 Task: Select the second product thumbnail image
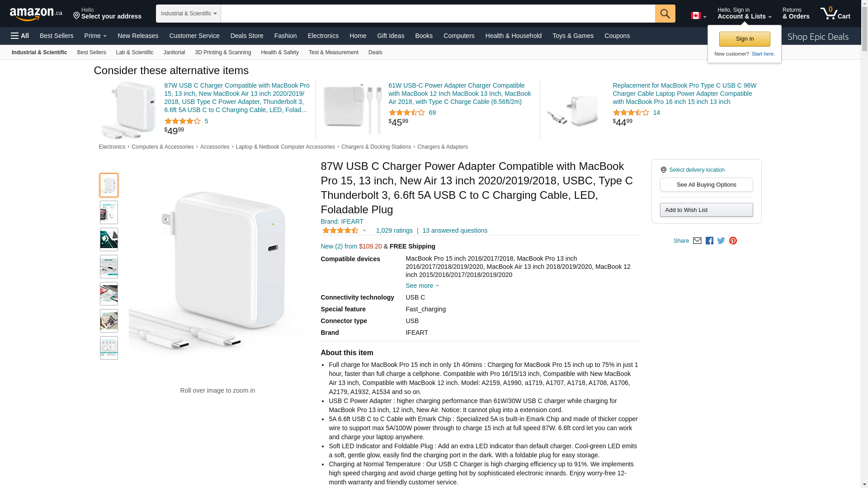click(x=109, y=212)
